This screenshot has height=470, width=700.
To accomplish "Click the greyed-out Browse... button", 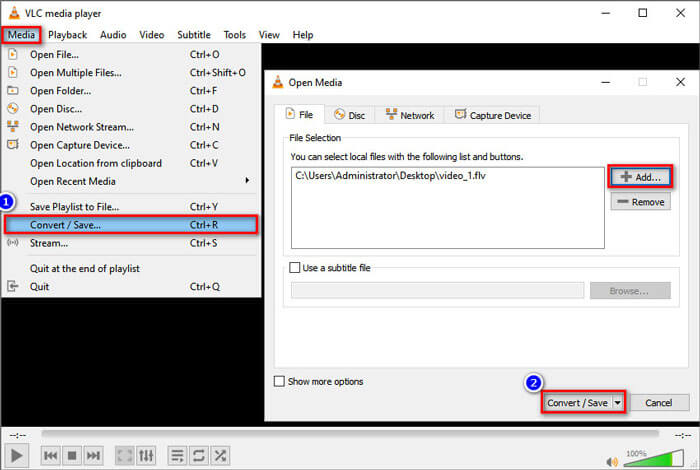I will click(x=630, y=291).
